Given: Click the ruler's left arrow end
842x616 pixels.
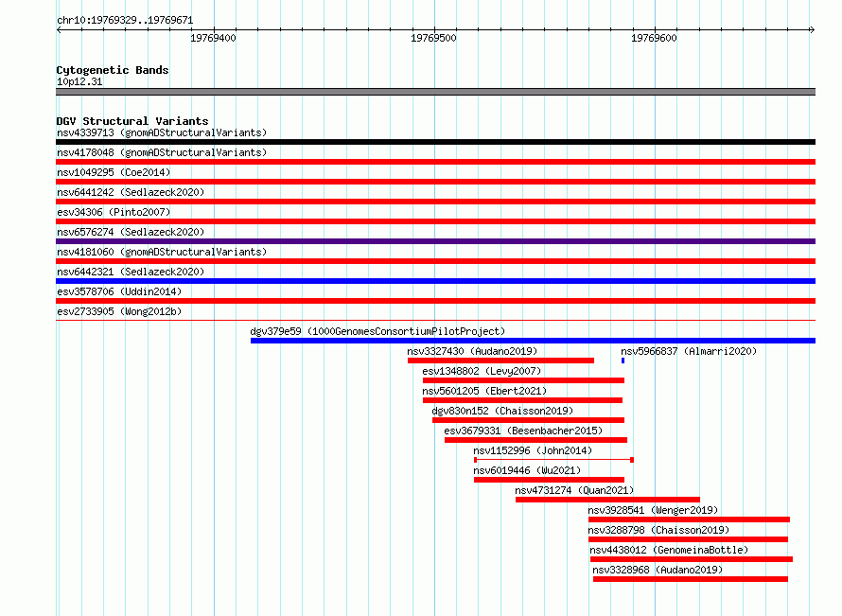Looking at the screenshot, I should (x=59, y=29).
